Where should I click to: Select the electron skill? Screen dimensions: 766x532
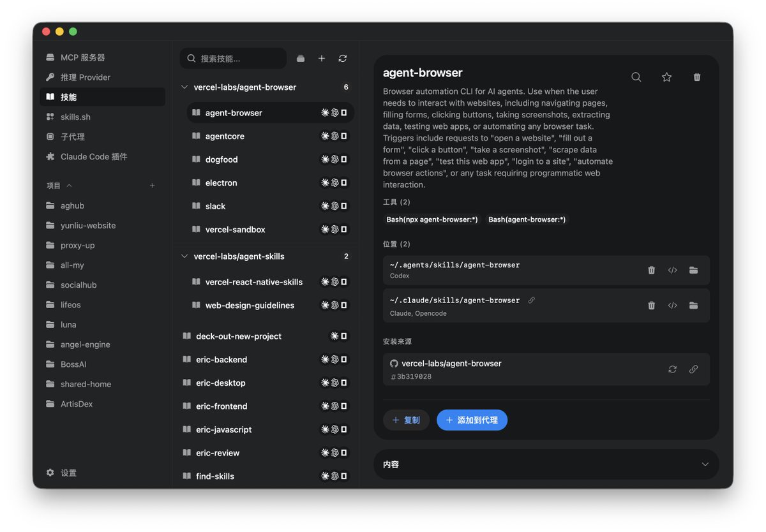pos(270,182)
